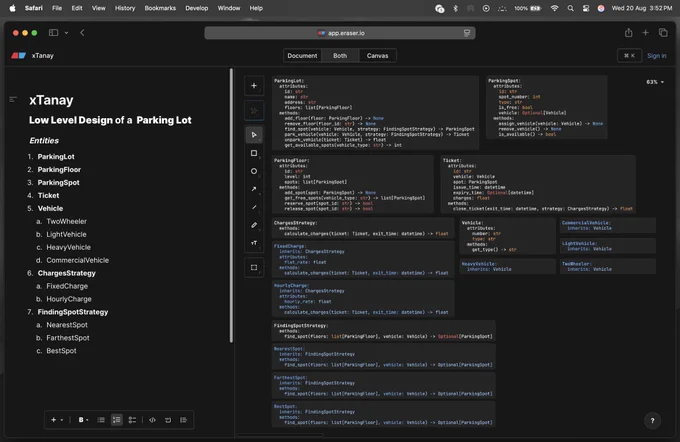Click the ChargesStrategy list item
The image size is (680, 442).
click(x=66, y=273)
